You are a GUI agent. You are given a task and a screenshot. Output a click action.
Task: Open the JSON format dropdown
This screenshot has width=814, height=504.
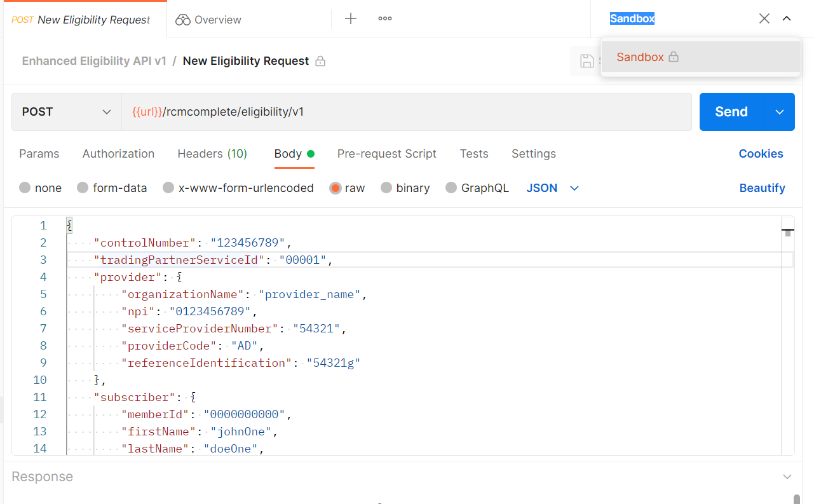[553, 188]
